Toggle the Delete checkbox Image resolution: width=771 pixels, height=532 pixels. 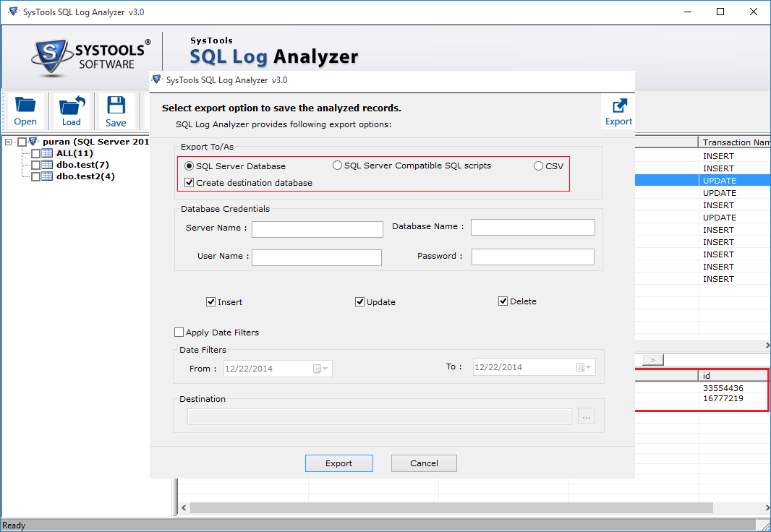point(503,301)
